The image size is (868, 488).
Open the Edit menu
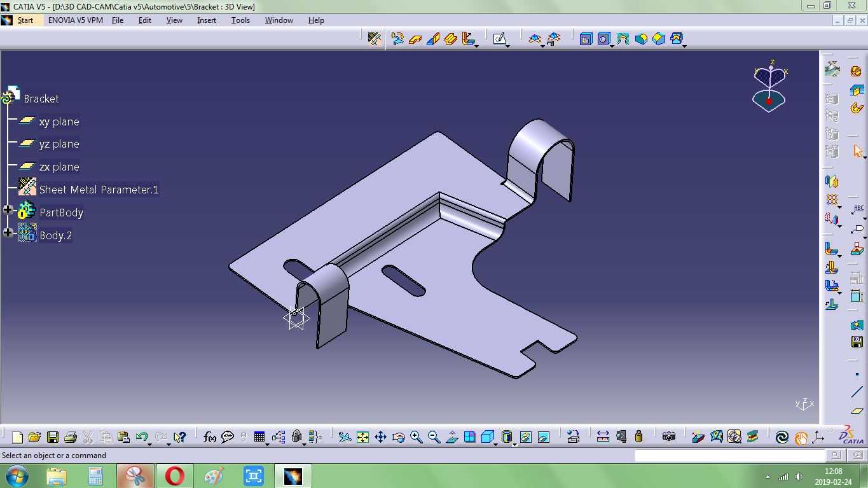(x=145, y=20)
